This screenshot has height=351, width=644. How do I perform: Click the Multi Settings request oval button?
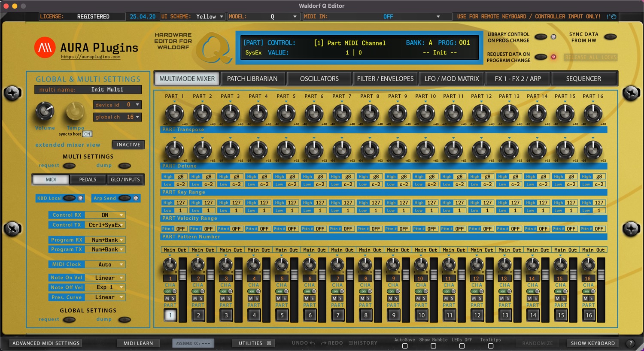pos(69,166)
